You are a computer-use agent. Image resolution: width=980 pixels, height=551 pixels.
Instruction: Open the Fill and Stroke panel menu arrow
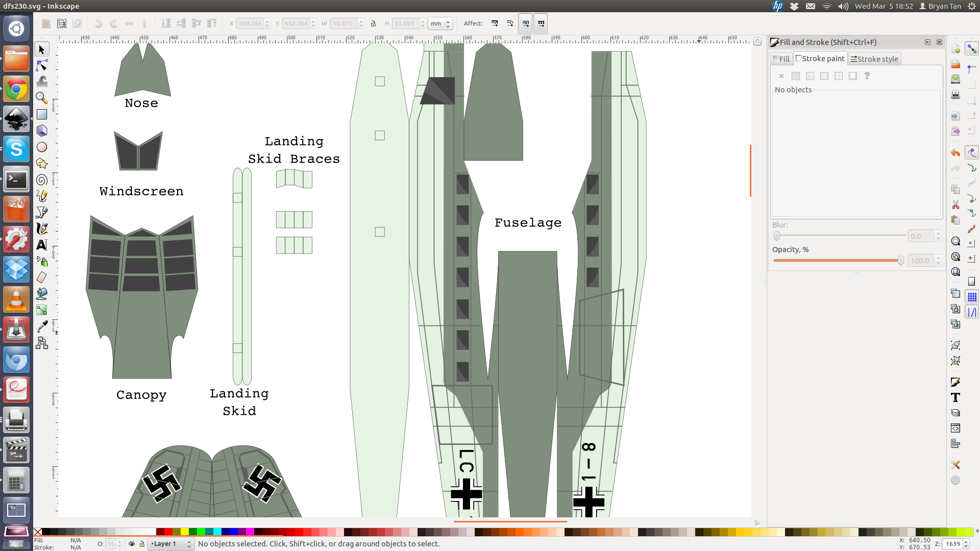pos(927,42)
